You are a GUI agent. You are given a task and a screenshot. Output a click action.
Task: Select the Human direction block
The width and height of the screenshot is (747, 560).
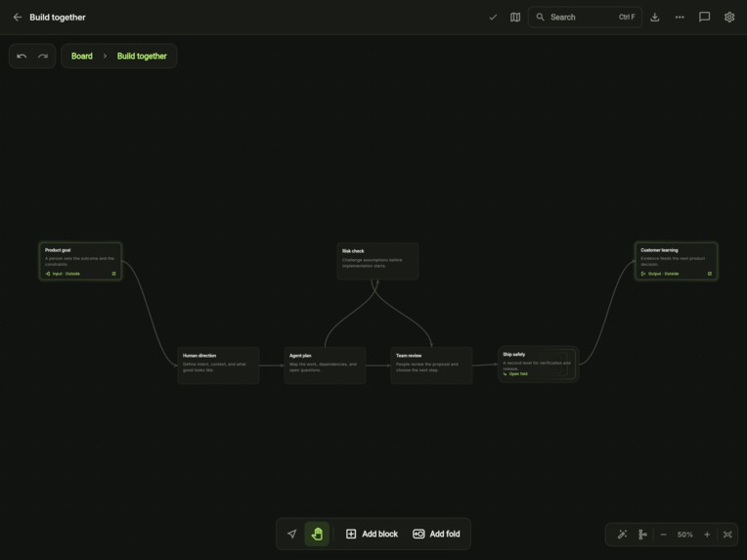[218, 366]
